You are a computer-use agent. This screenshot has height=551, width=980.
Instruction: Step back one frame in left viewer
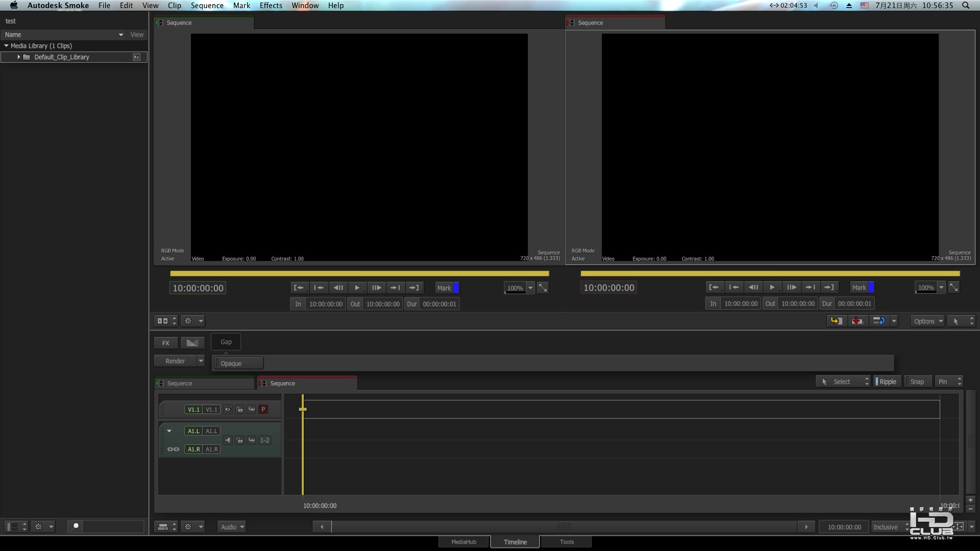(338, 288)
